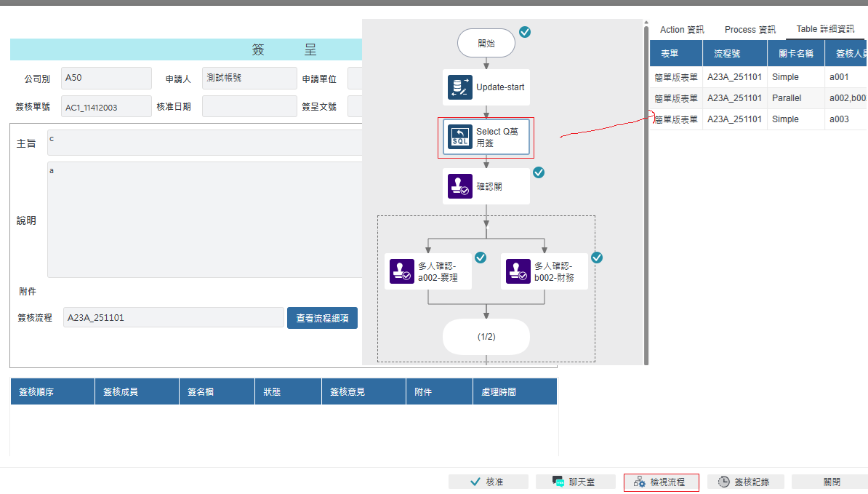Select the Table 詳細資訊 tab
The image size is (868, 494).
(825, 29)
